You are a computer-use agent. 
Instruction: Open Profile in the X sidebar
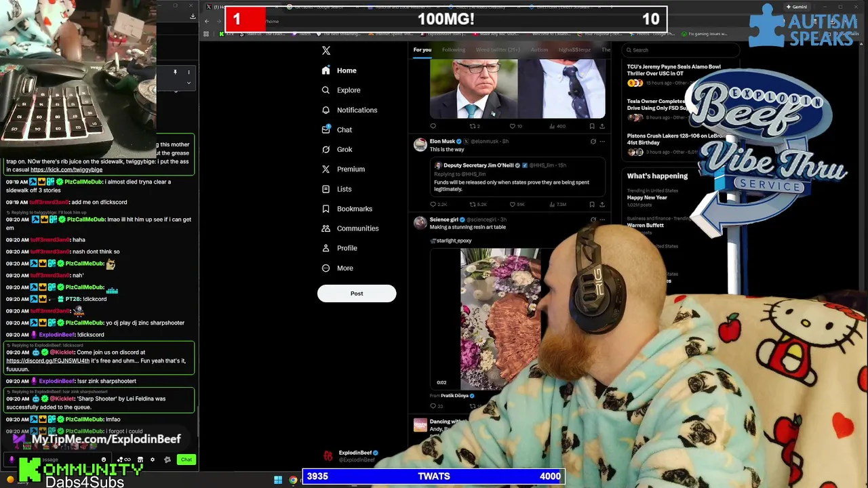[x=339, y=248]
